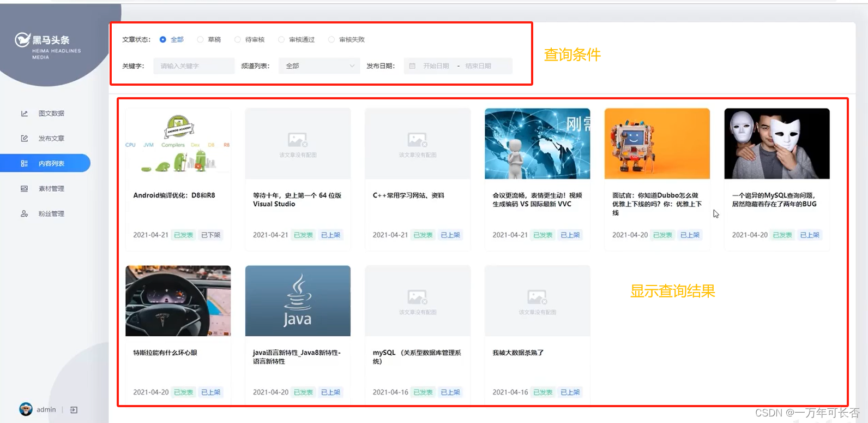
Task: Open the globe image on 会议更流畅 card
Action: pyautogui.click(x=538, y=144)
